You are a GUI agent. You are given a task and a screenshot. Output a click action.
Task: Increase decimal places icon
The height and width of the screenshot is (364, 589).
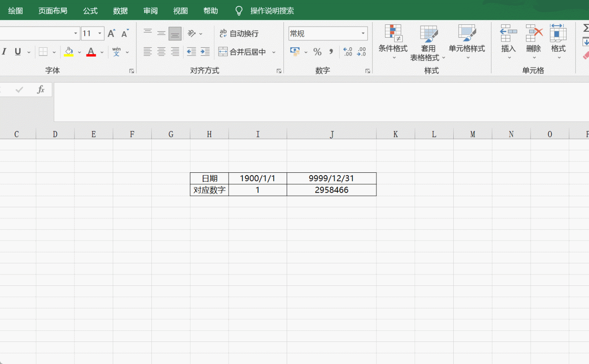[x=348, y=52]
